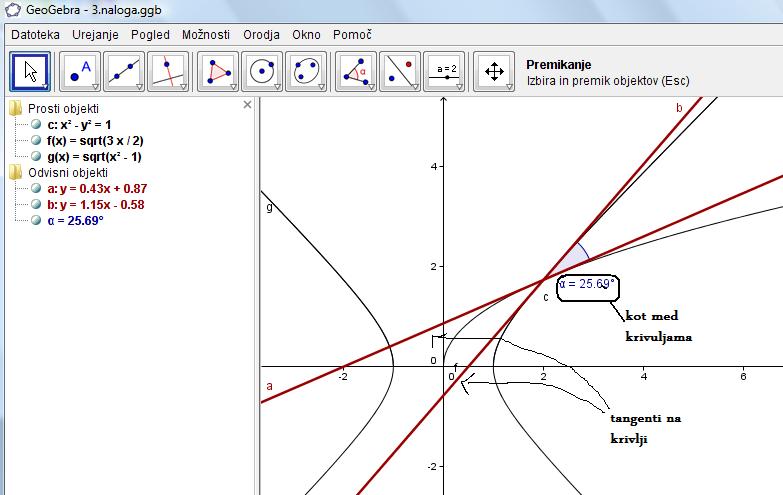This screenshot has width=783, height=495.
Task: Open the Možnosti menu
Action: coord(205,34)
